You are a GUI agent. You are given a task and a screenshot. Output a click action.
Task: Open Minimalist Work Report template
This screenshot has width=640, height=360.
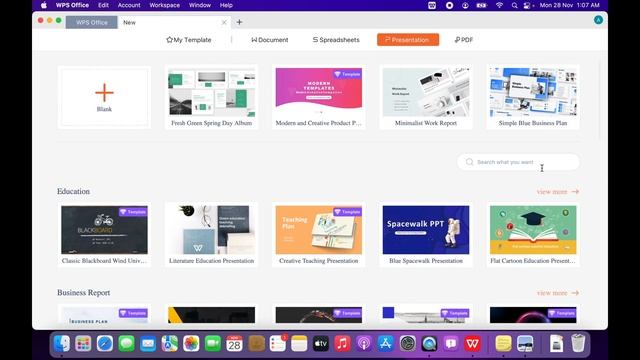pos(426,97)
